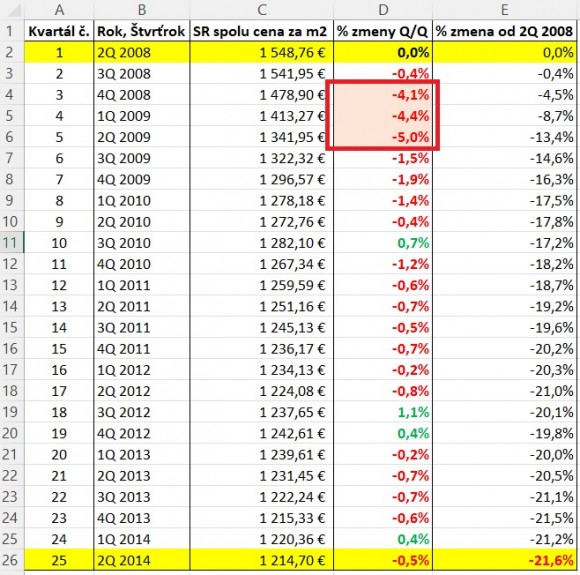Click the cell 1 214,70 €

point(262,560)
